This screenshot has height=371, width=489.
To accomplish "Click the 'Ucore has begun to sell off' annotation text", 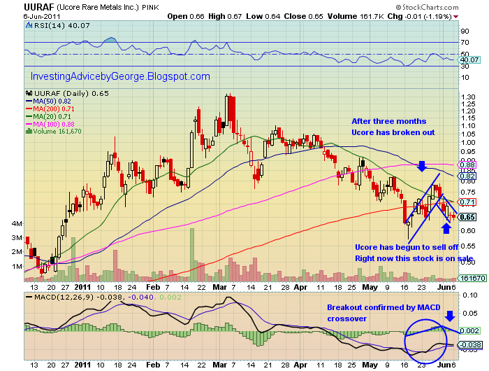I will [407, 247].
